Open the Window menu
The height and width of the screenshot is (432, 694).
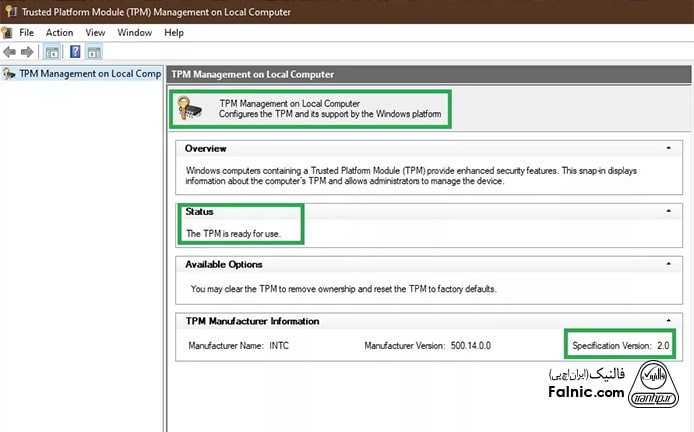pyautogui.click(x=135, y=32)
